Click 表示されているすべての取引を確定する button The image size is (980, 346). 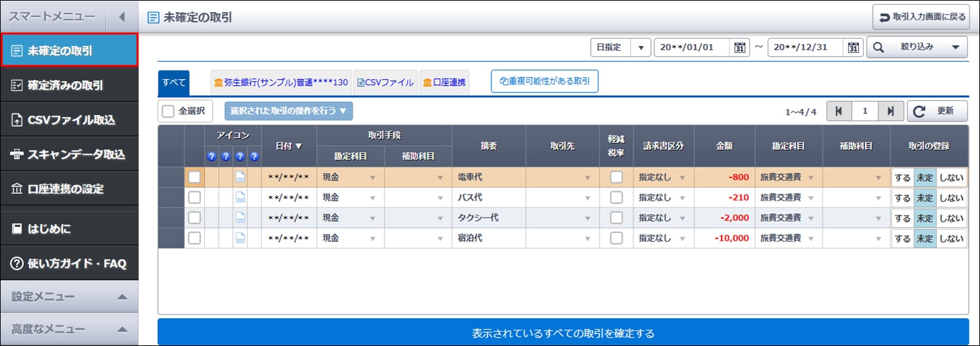point(563,333)
